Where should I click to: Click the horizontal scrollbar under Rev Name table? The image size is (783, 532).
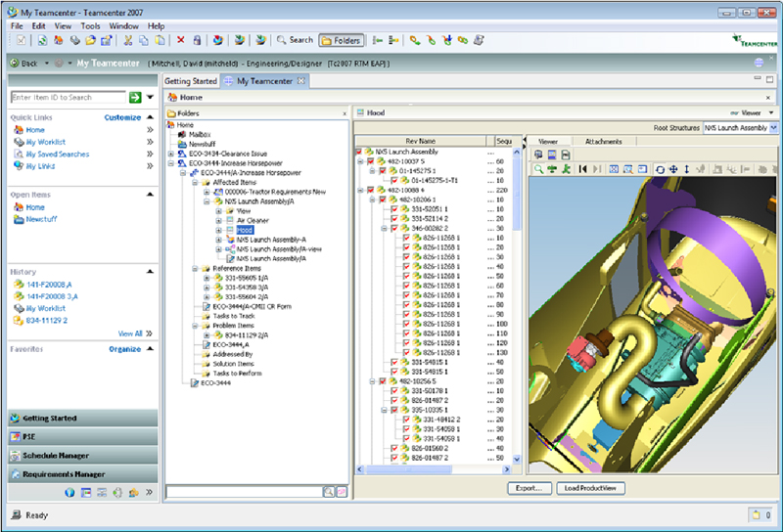pyautogui.click(x=408, y=469)
